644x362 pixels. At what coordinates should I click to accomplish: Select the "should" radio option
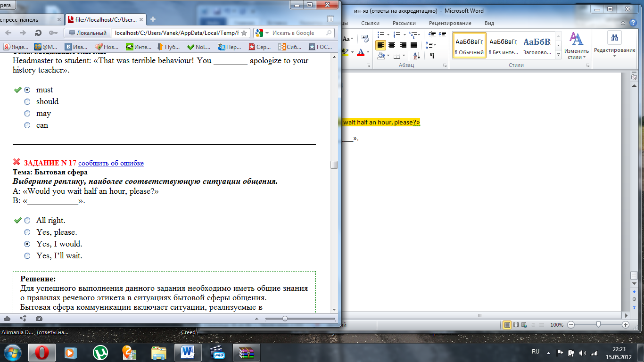[27, 101]
